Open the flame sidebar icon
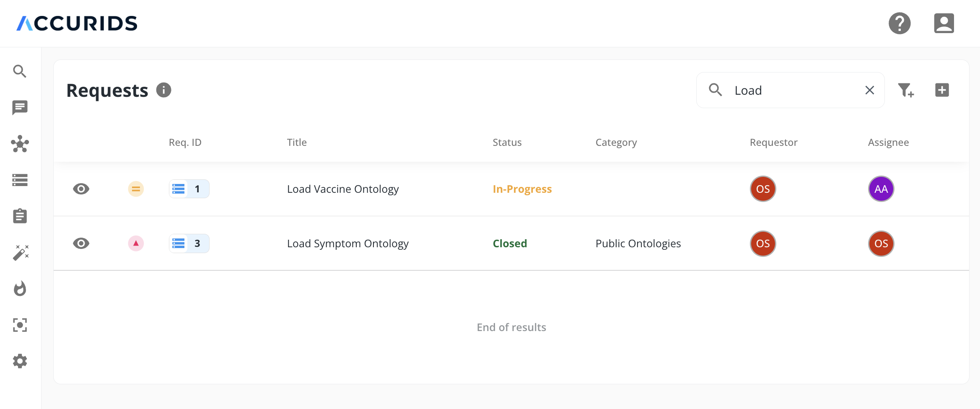The width and height of the screenshot is (980, 409). (x=20, y=289)
